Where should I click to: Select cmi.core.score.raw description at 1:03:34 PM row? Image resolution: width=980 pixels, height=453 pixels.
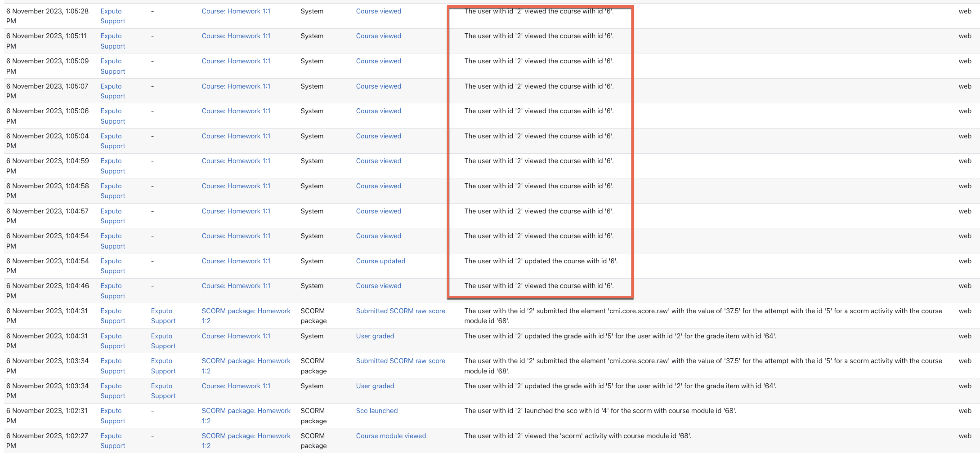point(703,366)
